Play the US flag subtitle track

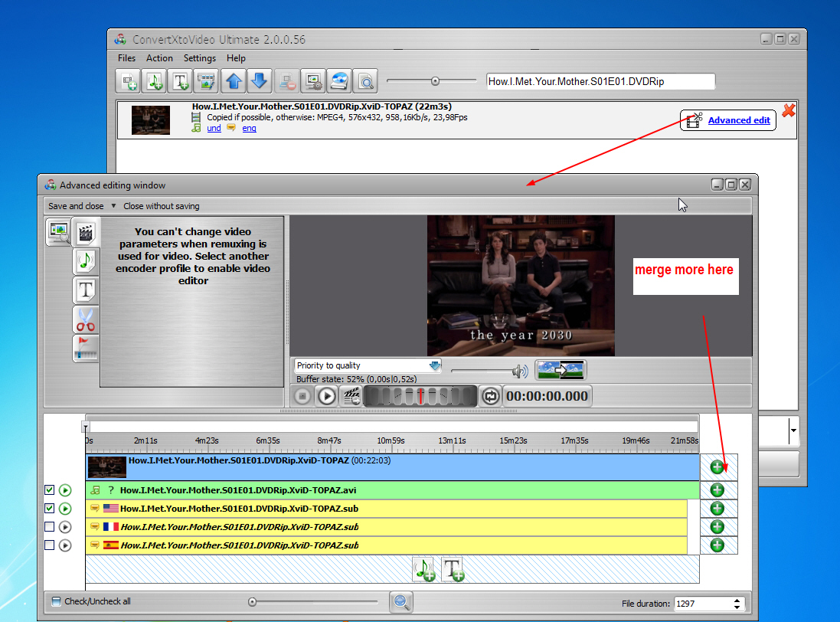coord(65,508)
